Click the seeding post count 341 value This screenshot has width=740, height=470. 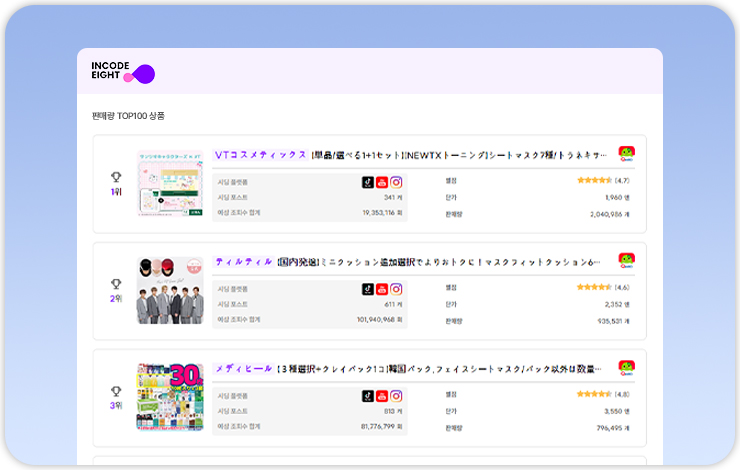click(393, 197)
